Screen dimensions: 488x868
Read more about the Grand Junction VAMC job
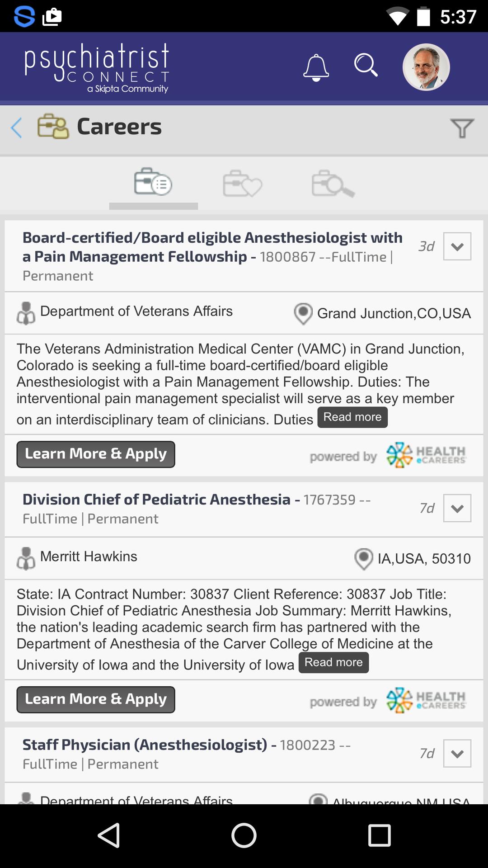[352, 417]
